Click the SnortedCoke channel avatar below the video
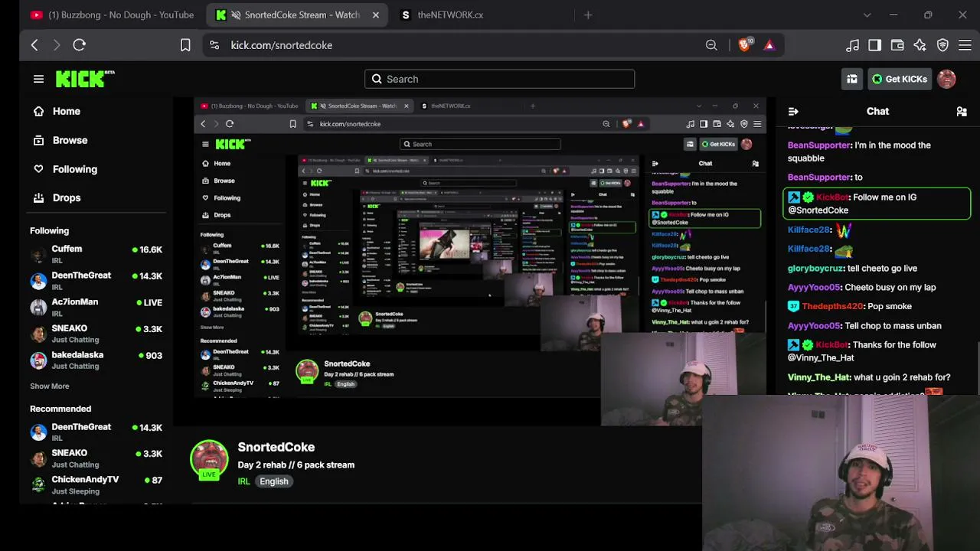The image size is (980, 551). (209, 459)
